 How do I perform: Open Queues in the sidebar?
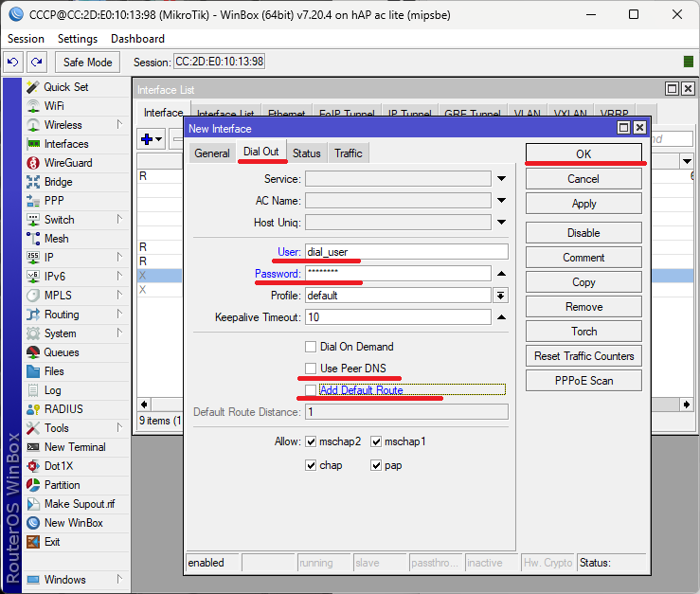coord(62,352)
